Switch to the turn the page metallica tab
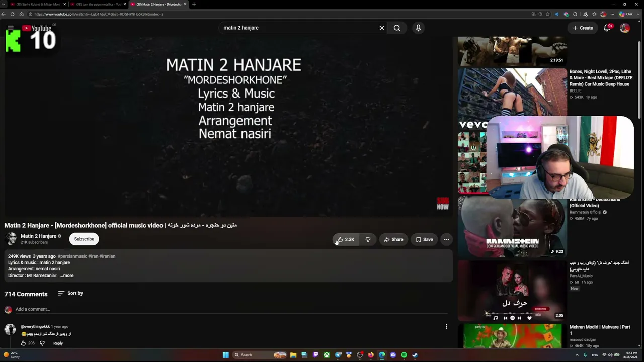Image resolution: width=644 pixels, height=362 pixels. [x=98, y=4]
